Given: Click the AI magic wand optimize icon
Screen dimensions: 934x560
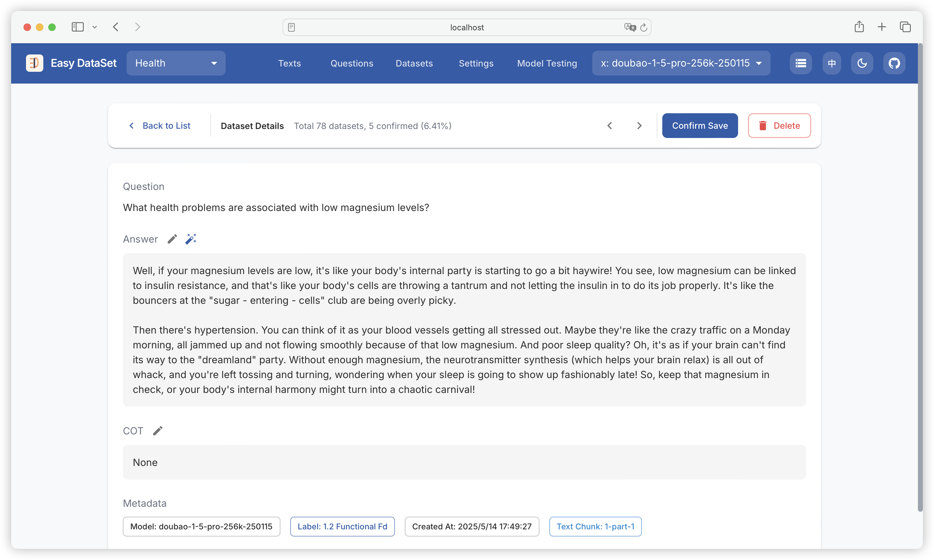Looking at the screenshot, I should pyautogui.click(x=191, y=239).
